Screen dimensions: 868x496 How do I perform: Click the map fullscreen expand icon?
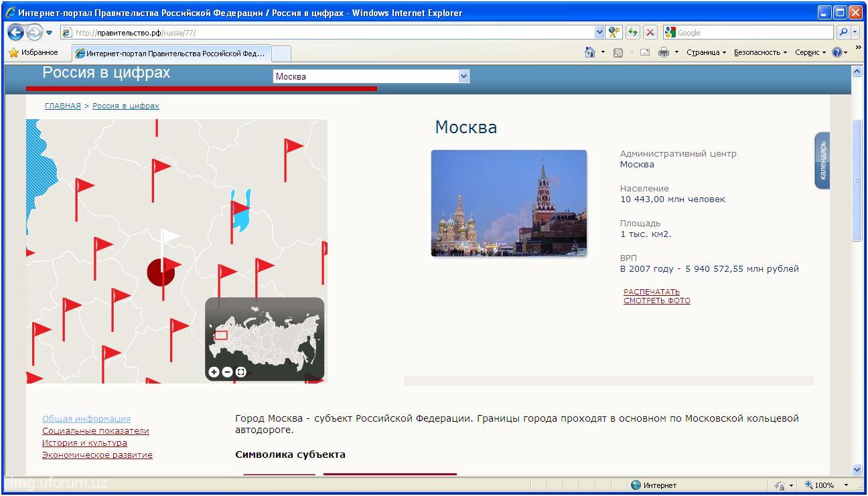coord(240,372)
